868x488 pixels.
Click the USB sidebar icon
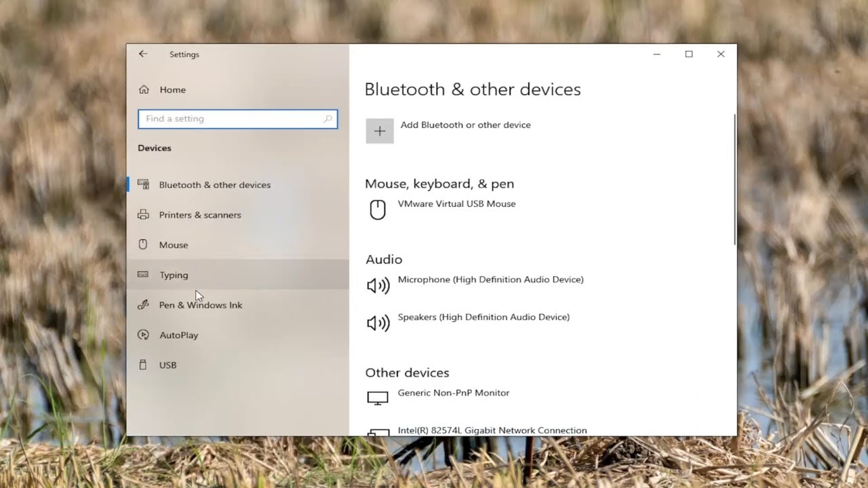(x=143, y=365)
